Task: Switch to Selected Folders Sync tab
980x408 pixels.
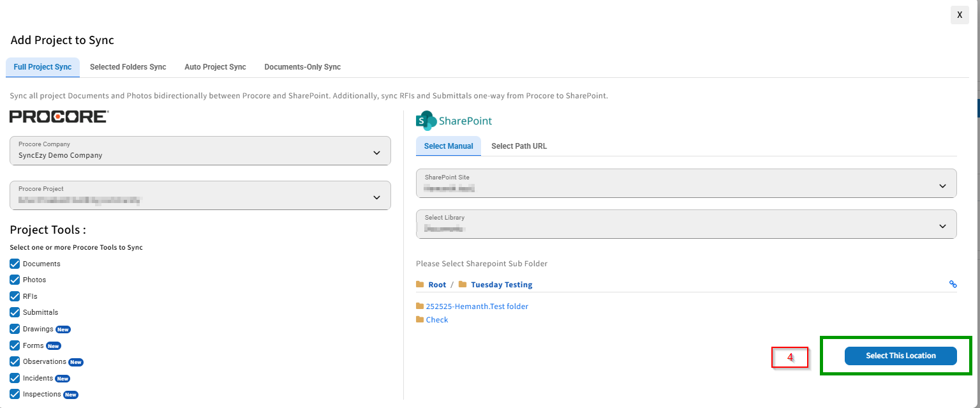Action: pos(128,67)
